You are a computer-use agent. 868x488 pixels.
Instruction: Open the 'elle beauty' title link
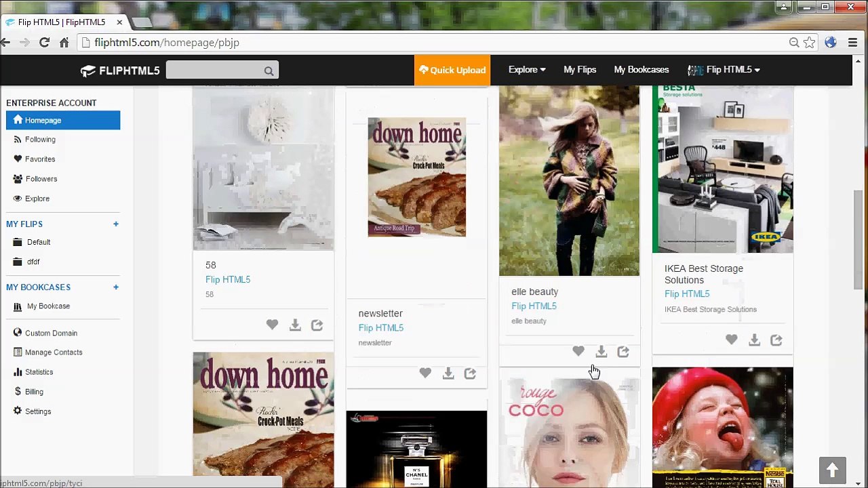point(535,291)
